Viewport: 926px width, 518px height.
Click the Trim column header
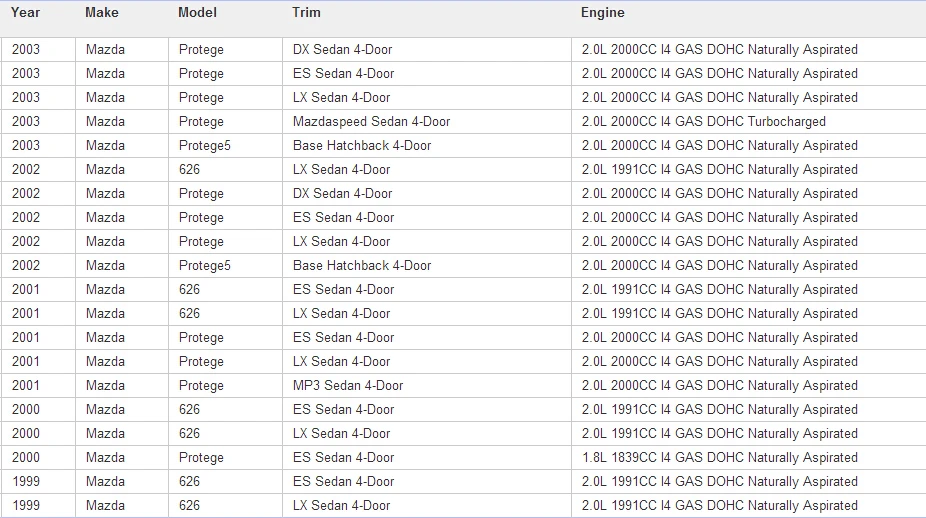point(306,13)
